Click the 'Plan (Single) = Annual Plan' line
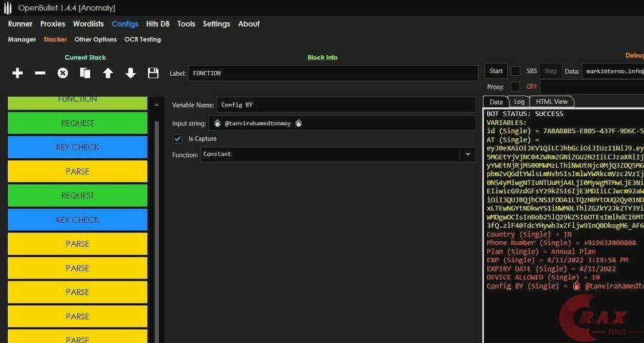 (542, 251)
